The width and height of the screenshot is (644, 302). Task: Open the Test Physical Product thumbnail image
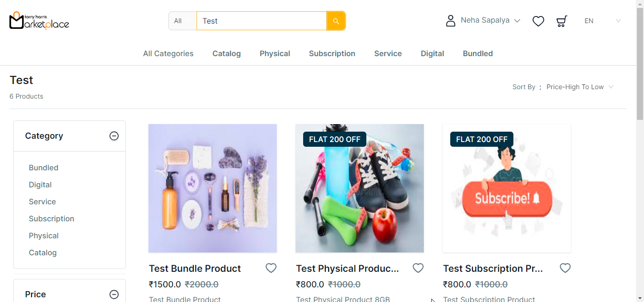pyautogui.click(x=360, y=188)
